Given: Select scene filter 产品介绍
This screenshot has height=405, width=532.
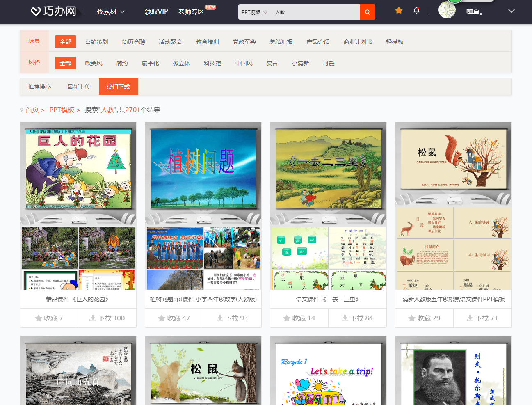Looking at the screenshot, I should pos(318,42).
